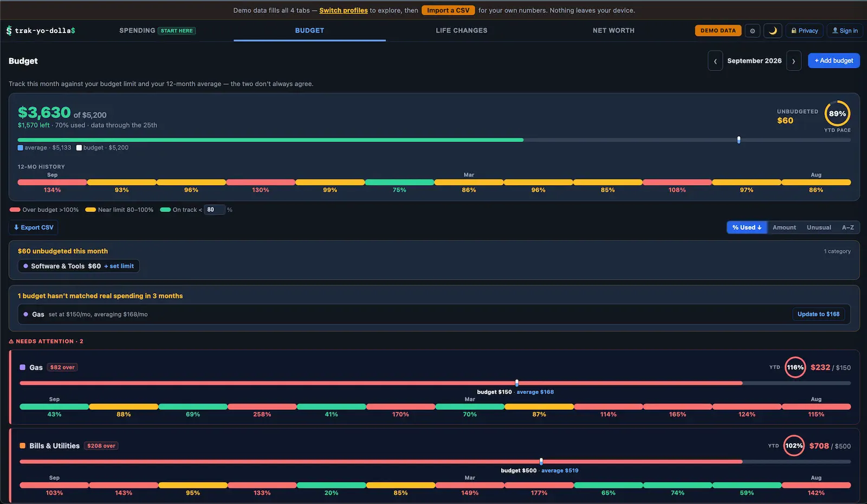Follow the Switch profiles link

click(344, 10)
